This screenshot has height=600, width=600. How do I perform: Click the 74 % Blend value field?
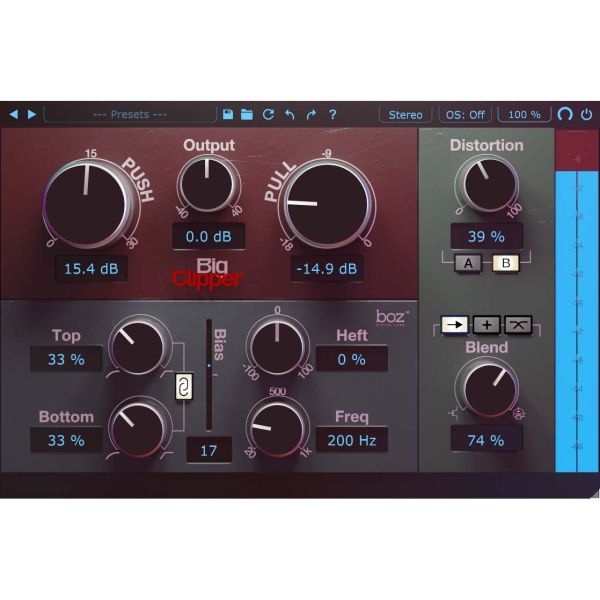coord(486,440)
